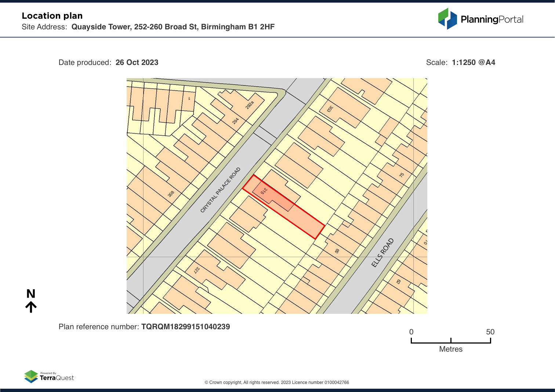Click the Crystal Palace Road label
The image size is (555, 392).
pos(220,190)
